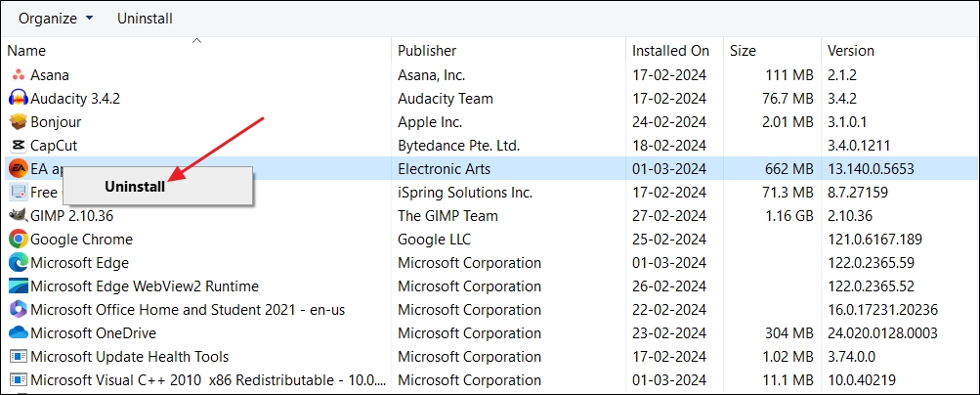Select Microsoft Office Home and Student 2021
The width and height of the screenshot is (980, 395).
188,309
